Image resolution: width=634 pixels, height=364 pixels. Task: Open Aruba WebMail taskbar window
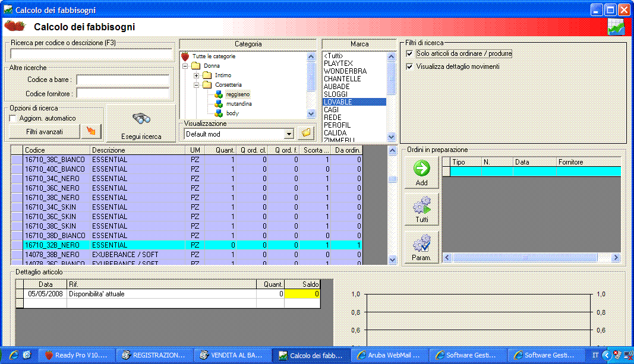coord(389,355)
